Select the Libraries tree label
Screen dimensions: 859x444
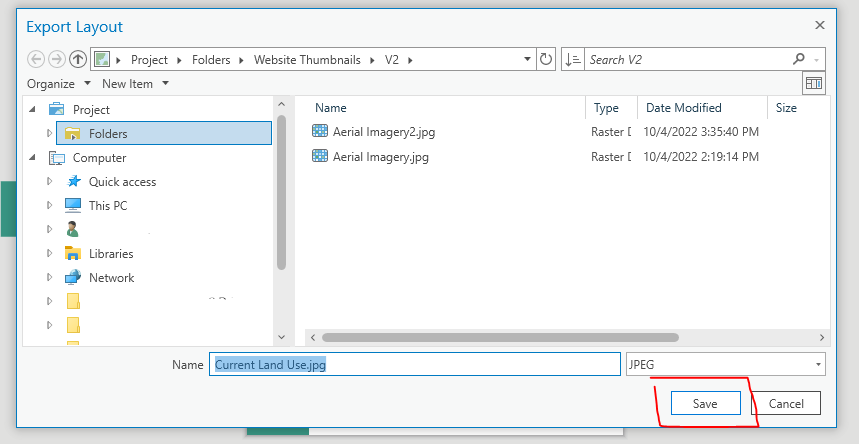point(111,254)
